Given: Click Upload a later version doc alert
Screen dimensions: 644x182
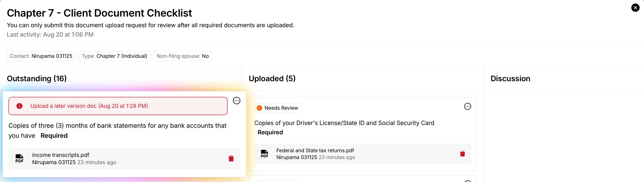Looking at the screenshot, I should click(x=118, y=106).
